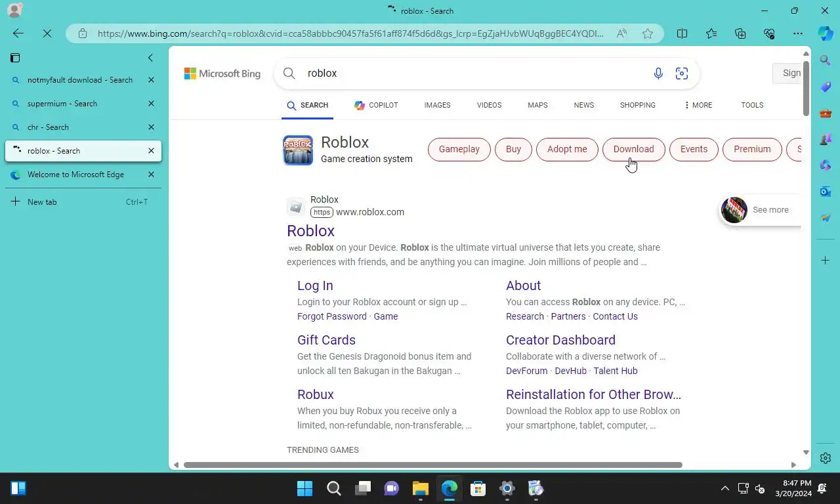Image resolution: width=840 pixels, height=504 pixels.
Task: Search using an image icon
Action: (682, 73)
